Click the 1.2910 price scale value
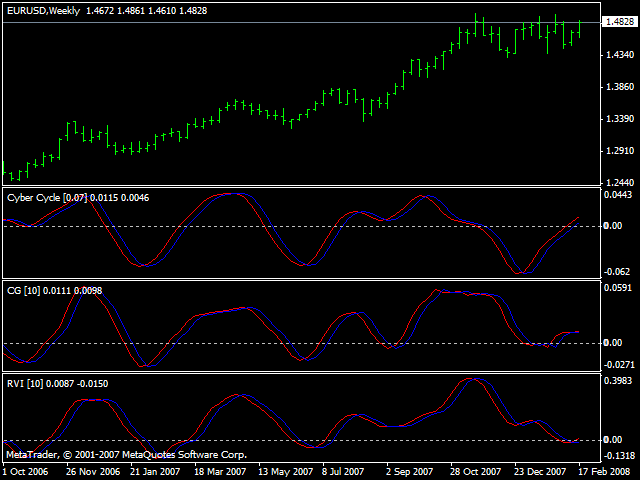The image size is (640, 480). coord(620,151)
